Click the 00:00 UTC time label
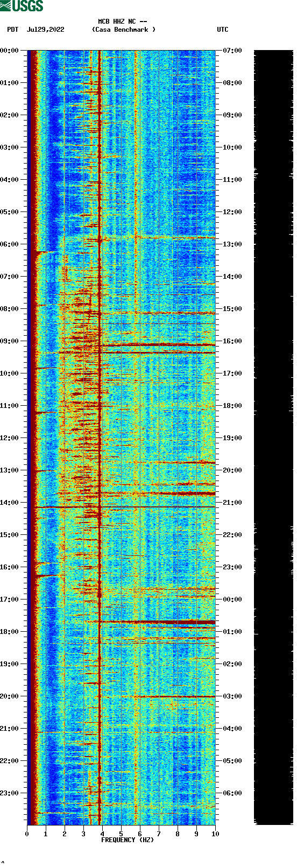 pos(232,599)
